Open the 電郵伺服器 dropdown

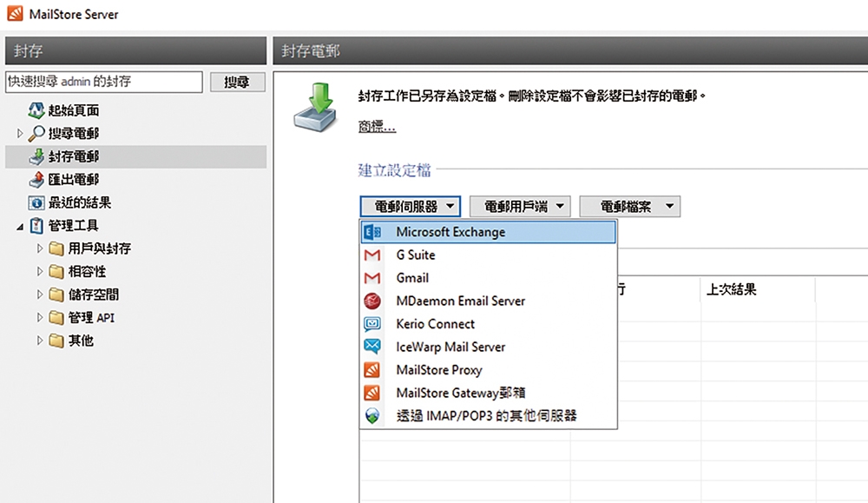click(411, 207)
